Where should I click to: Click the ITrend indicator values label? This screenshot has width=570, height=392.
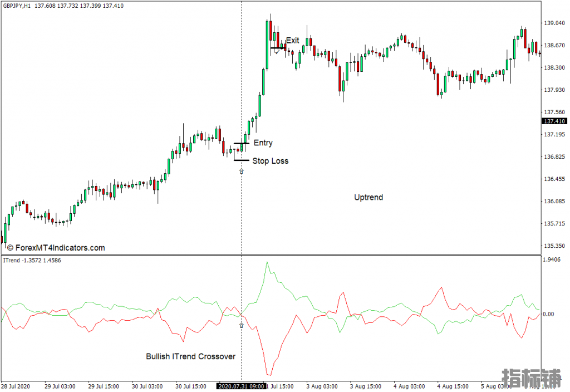pos(32,261)
